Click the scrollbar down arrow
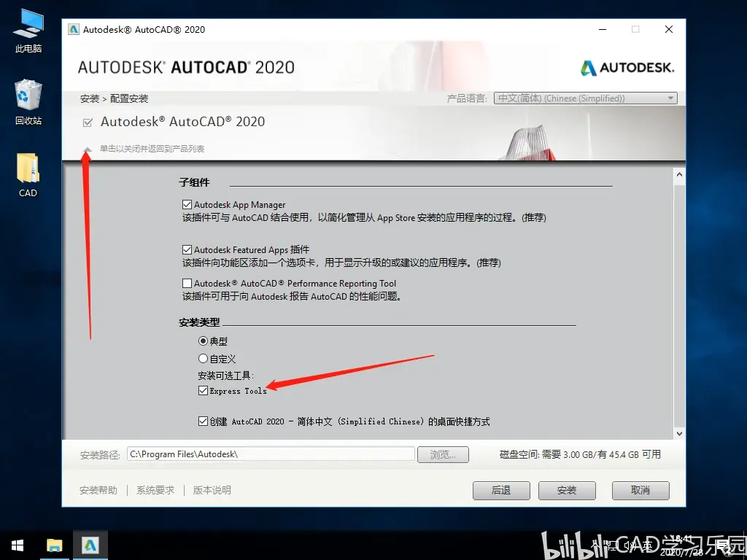 pyautogui.click(x=679, y=433)
